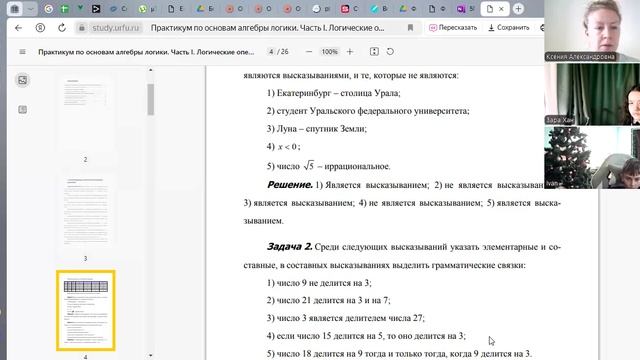Click the text 'Решение.' in the document
This screenshot has width=640, height=360.
click(290, 184)
